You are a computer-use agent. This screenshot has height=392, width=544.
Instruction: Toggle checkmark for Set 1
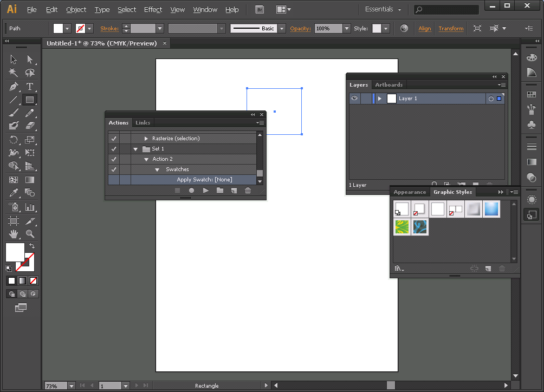pyautogui.click(x=114, y=149)
